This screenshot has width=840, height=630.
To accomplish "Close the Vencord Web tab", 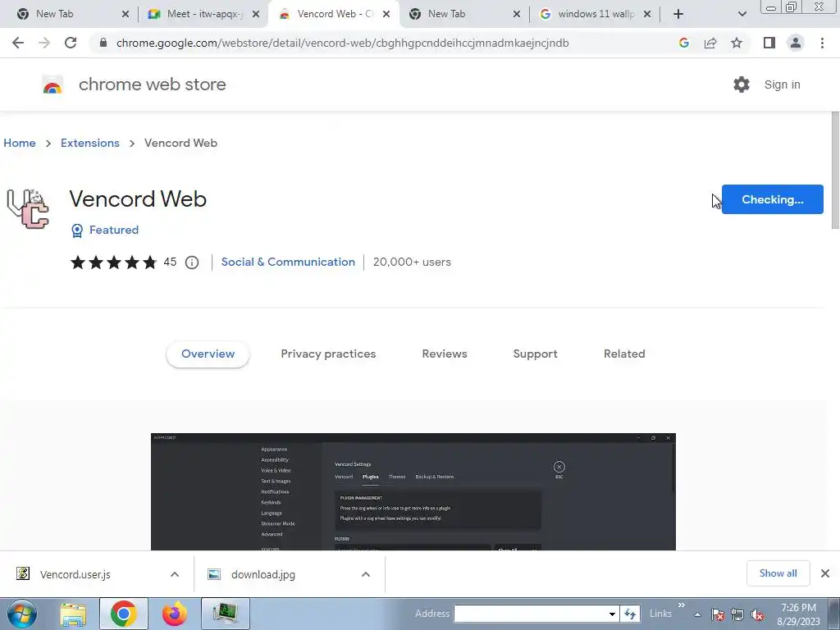I will (x=386, y=15).
